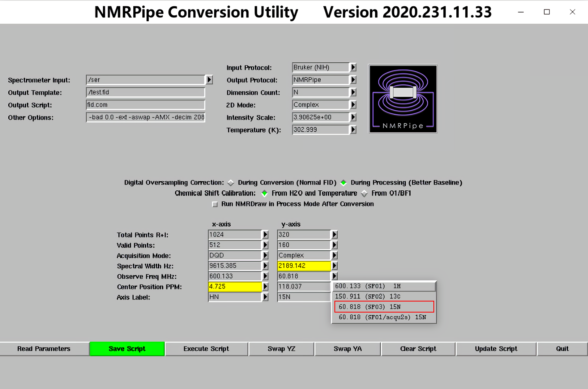Click the Clear Script button

pos(418,349)
